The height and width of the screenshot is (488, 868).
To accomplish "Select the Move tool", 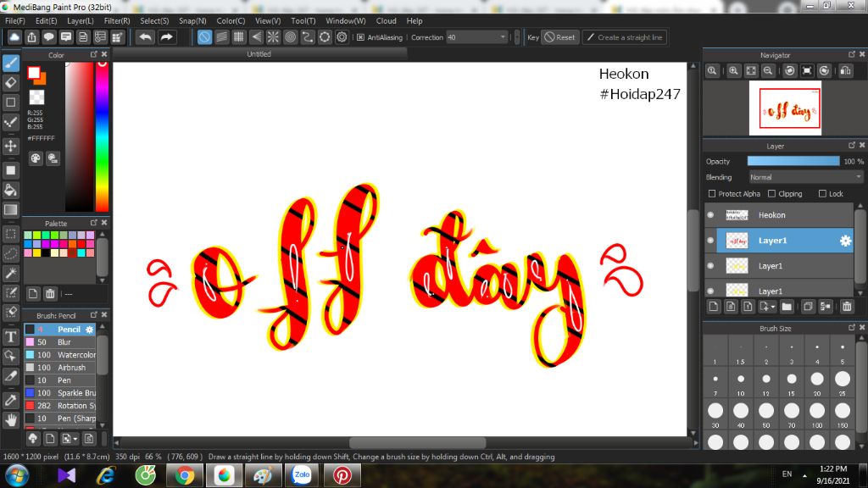I will [x=10, y=146].
